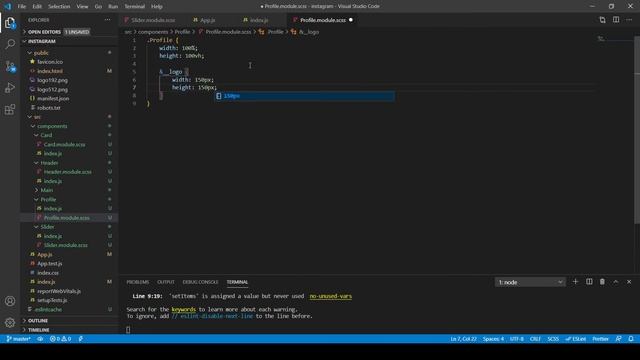640x360 pixels.
Task: Click the VS Code logo icon
Action: click(7, 6)
